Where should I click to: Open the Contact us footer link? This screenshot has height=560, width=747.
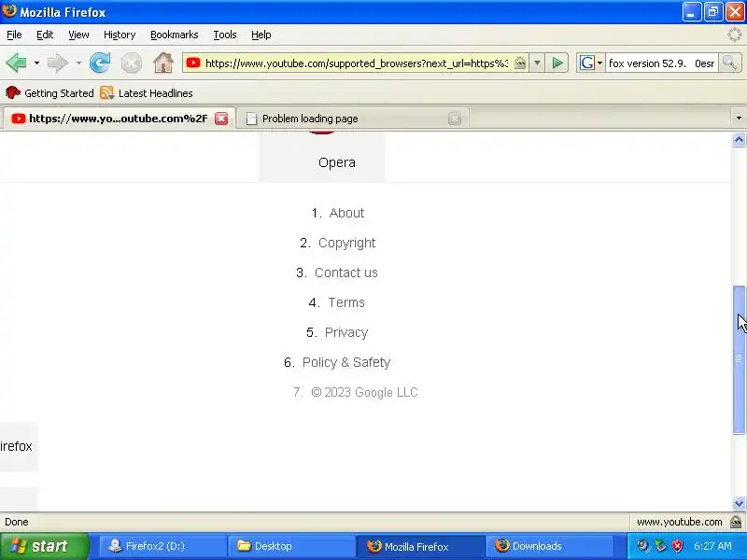click(x=345, y=273)
